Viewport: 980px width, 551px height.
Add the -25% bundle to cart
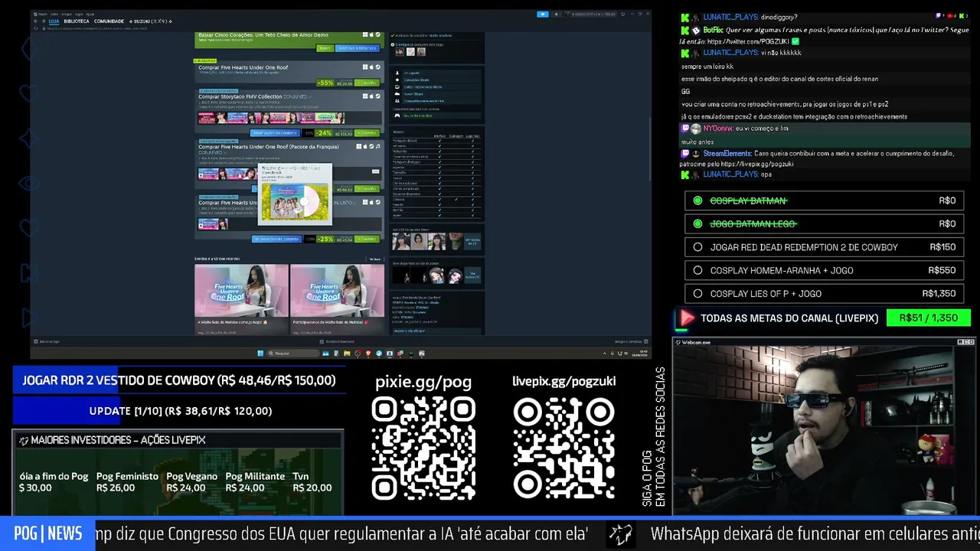click(x=368, y=239)
